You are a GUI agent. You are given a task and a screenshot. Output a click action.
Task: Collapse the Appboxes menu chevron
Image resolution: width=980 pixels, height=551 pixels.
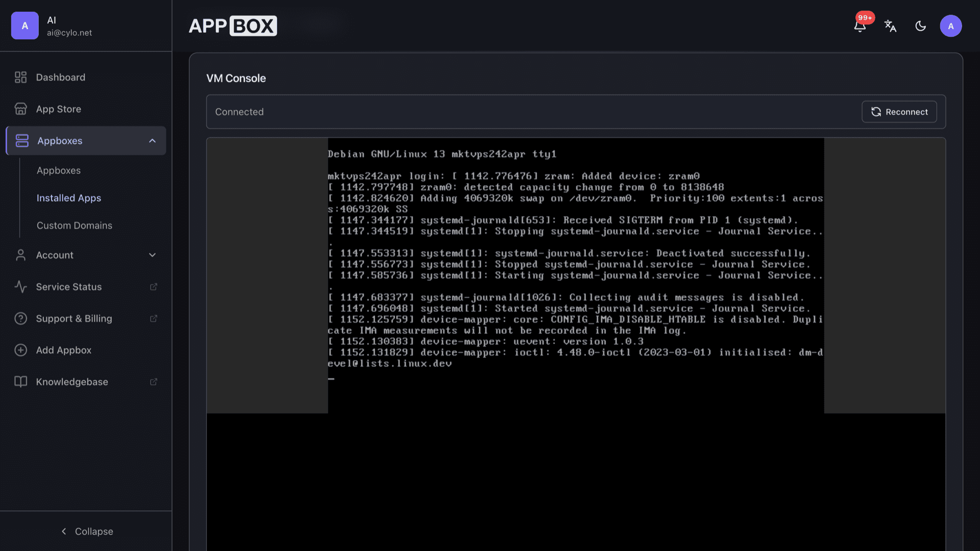[x=152, y=140]
